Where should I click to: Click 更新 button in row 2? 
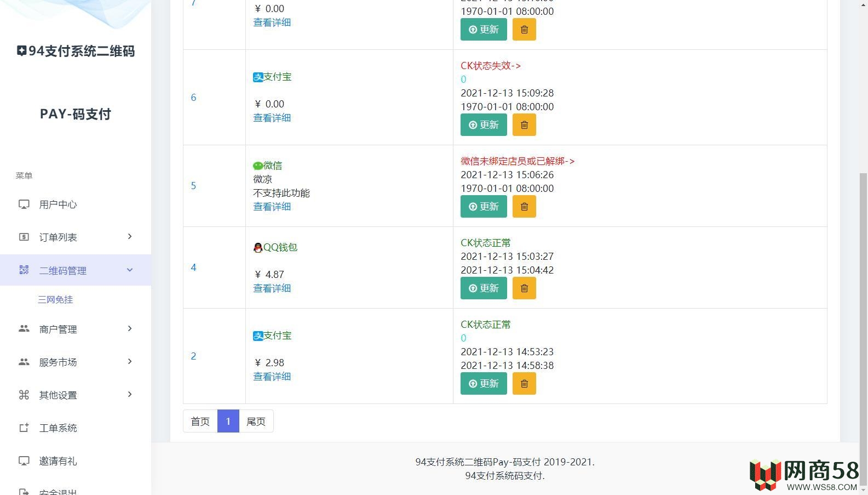pyautogui.click(x=484, y=383)
